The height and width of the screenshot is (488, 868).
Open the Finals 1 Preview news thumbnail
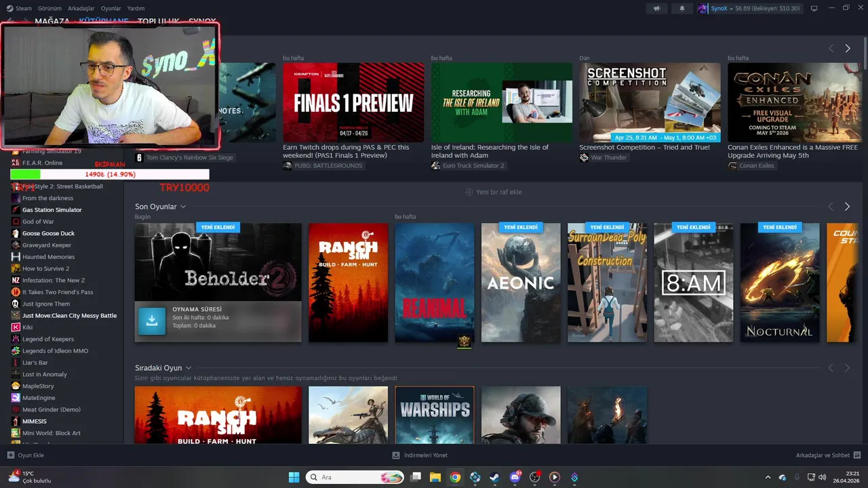click(353, 102)
